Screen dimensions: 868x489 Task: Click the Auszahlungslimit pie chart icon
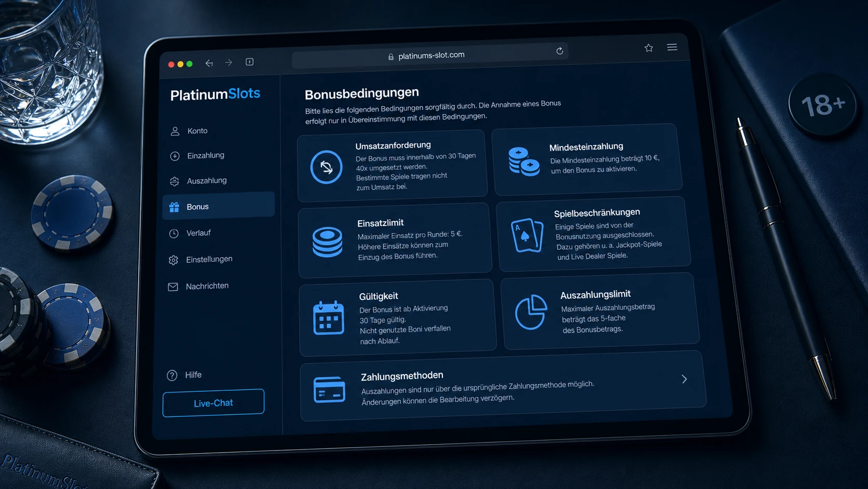tap(531, 312)
